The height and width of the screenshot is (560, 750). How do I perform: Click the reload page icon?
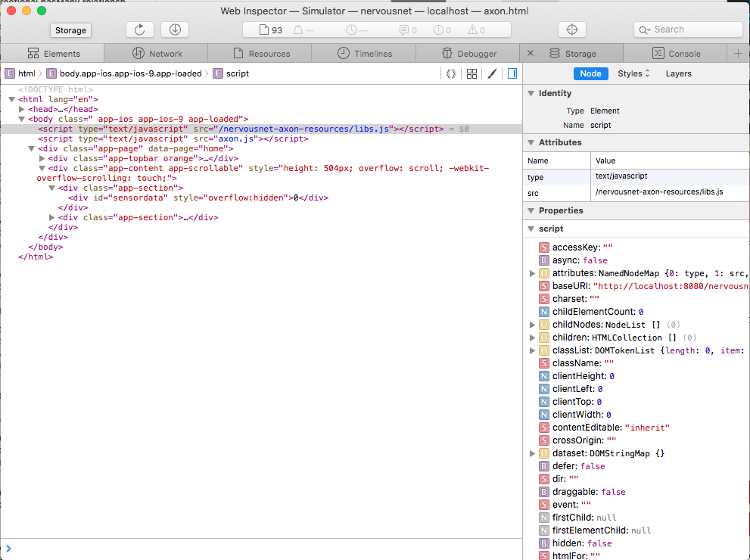(140, 30)
